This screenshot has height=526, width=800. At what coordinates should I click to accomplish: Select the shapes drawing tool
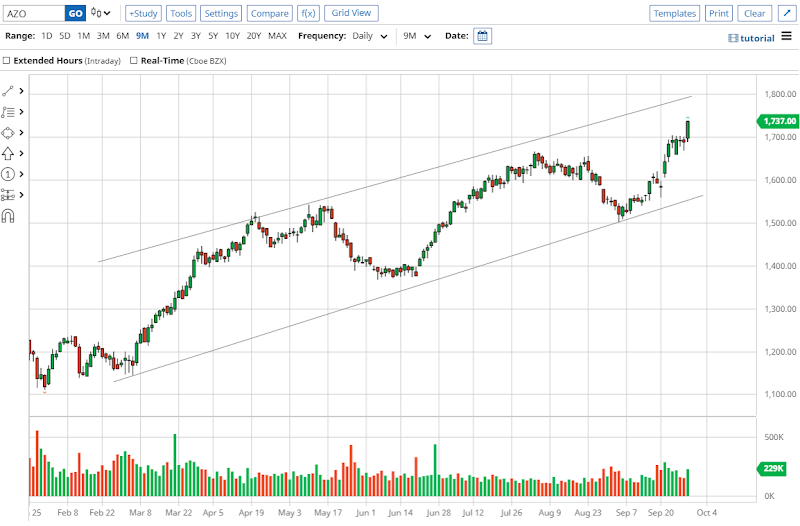click(x=9, y=133)
